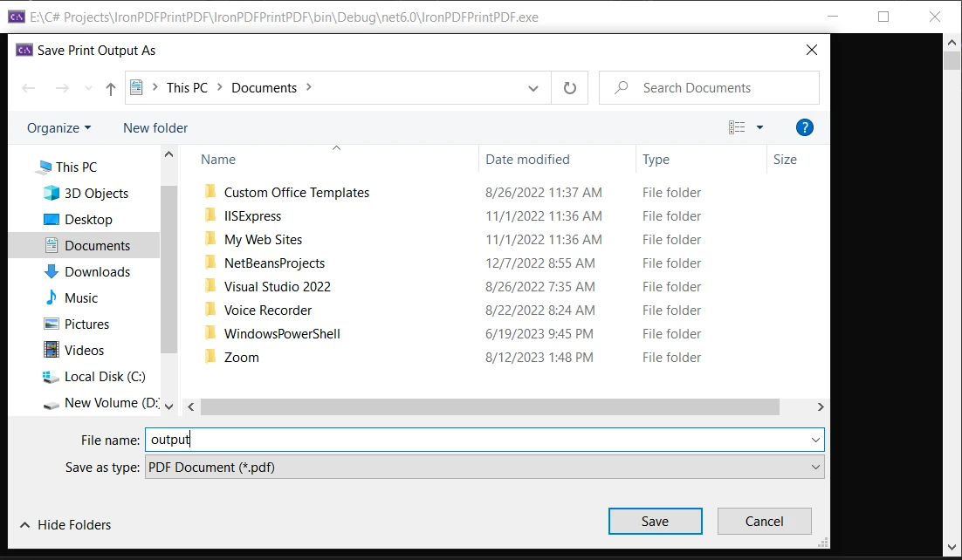Click the horizontal scrollbar in file list

[x=489, y=407]
